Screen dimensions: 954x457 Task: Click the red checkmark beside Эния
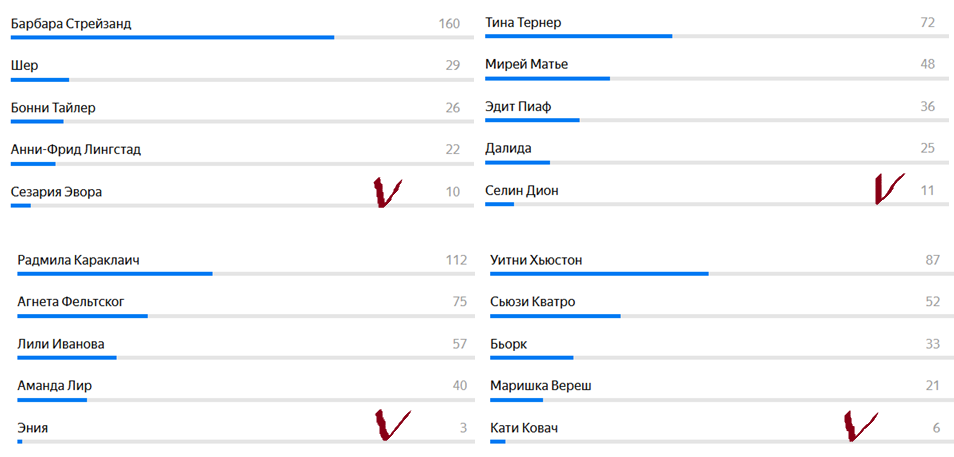point(392,425)
